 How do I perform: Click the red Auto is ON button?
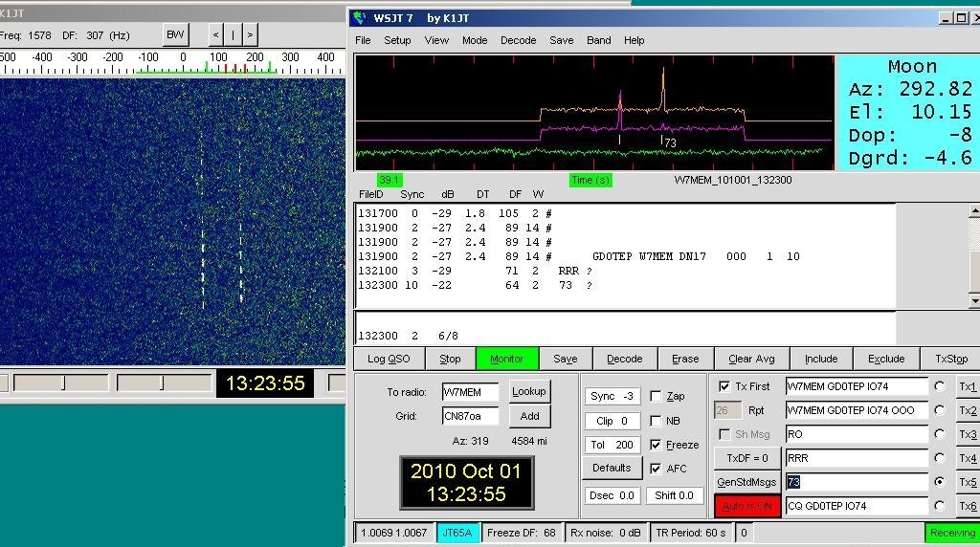coord(746,506)
